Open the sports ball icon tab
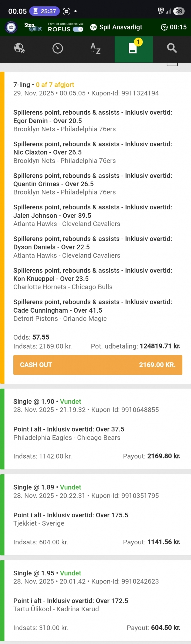191x644 pixels. pos(19,48)
